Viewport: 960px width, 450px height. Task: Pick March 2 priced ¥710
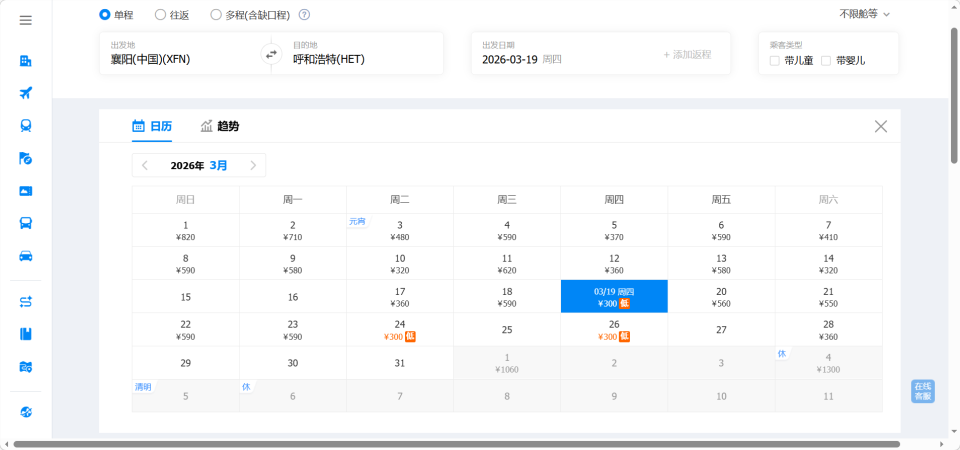[x=293, y=230]
